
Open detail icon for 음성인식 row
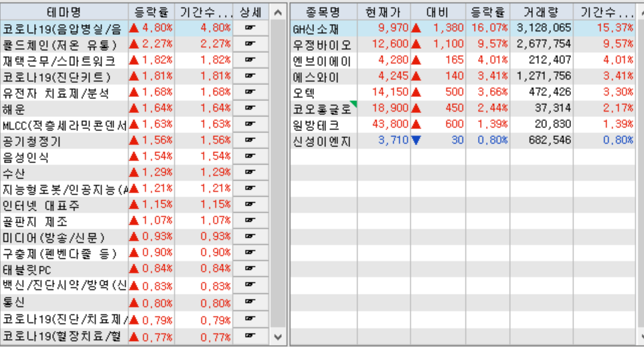pos(250,156)
